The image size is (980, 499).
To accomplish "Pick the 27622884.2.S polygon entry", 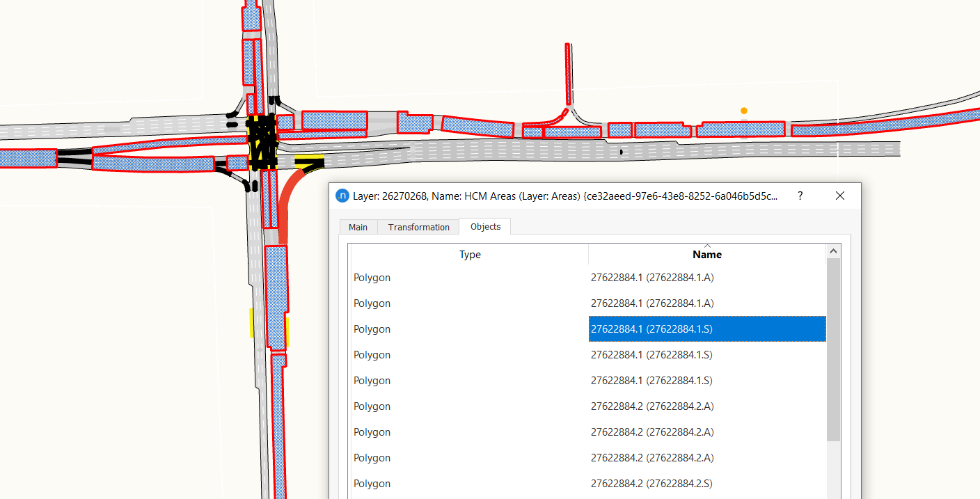I will pos(651,484).
